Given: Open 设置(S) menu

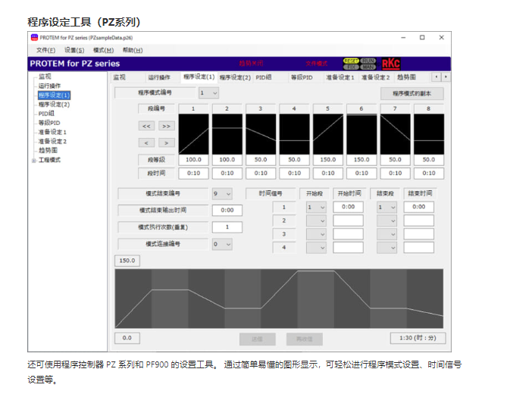Looking at the screenshot, I should [x=74, y=50].
